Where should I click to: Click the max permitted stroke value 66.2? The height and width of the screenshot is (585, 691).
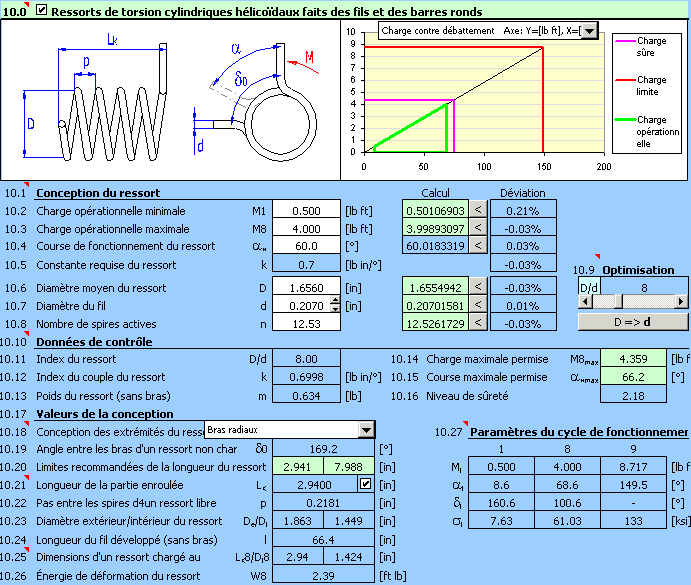coord(633,376)
